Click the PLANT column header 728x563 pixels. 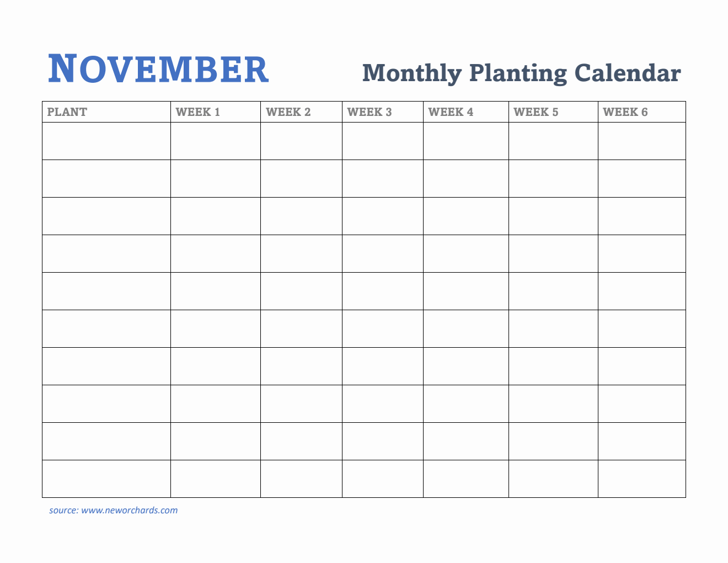67,112
